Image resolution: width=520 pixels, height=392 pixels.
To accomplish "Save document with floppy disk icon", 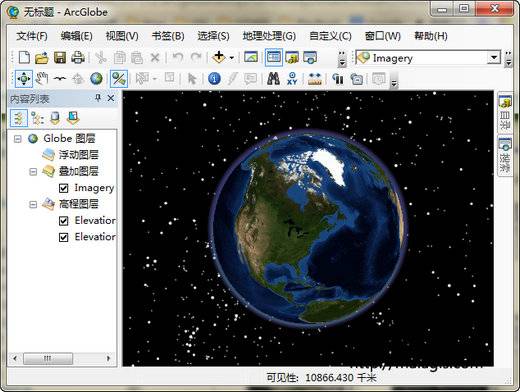I will tap(60, 58).
